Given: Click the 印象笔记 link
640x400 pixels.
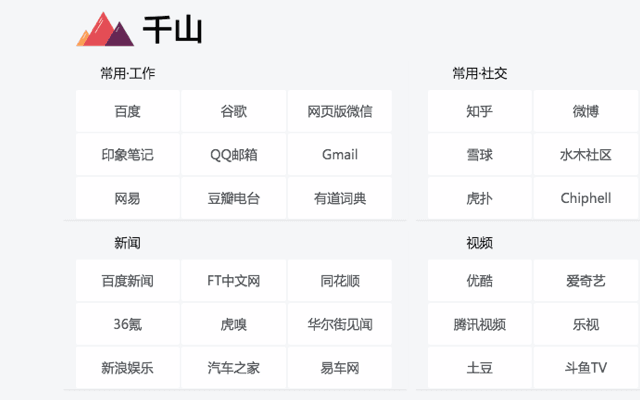Looking at the screenshot, I should [127, 155].
